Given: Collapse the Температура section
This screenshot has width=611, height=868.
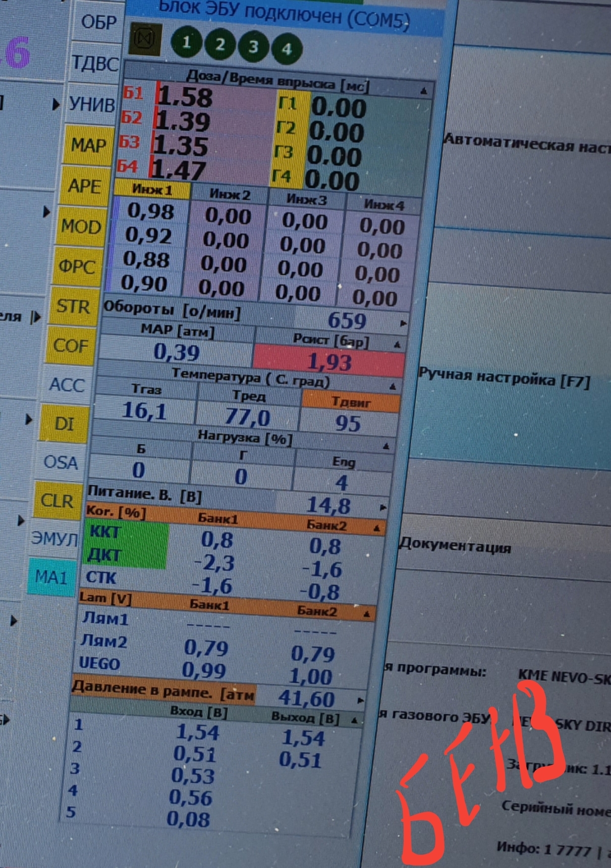Looking at the screenshot, I should click(x=393, y=387).
